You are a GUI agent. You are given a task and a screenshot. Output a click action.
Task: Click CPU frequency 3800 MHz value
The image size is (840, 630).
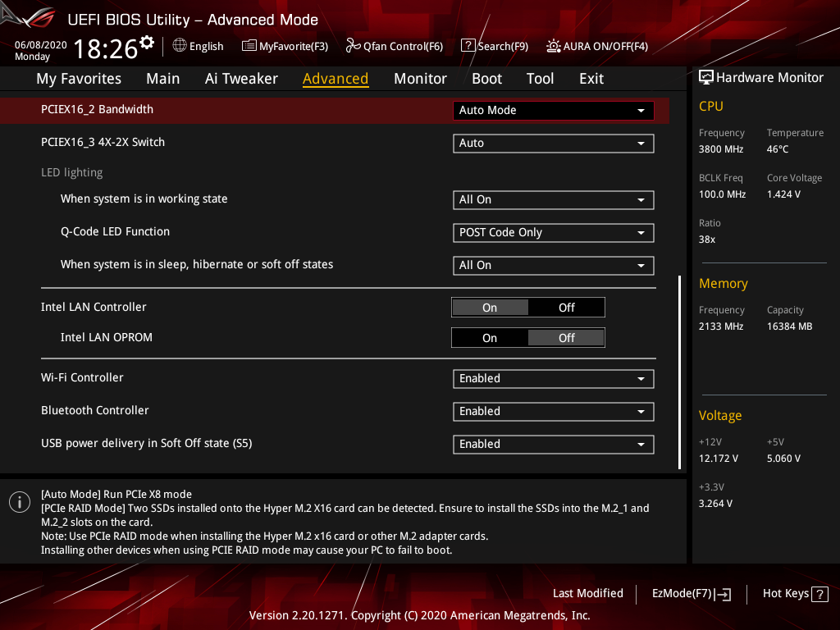720,149
